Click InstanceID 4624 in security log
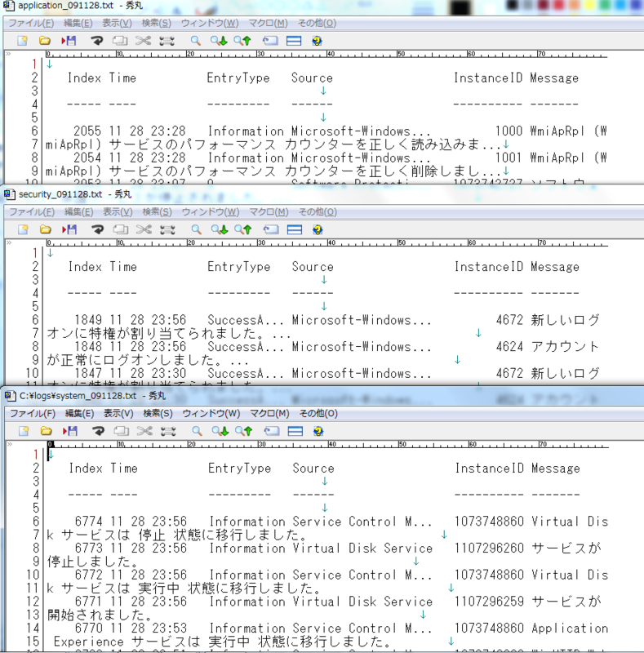The width and height of the screenshot is (644, 653). (x=510, y=346)
